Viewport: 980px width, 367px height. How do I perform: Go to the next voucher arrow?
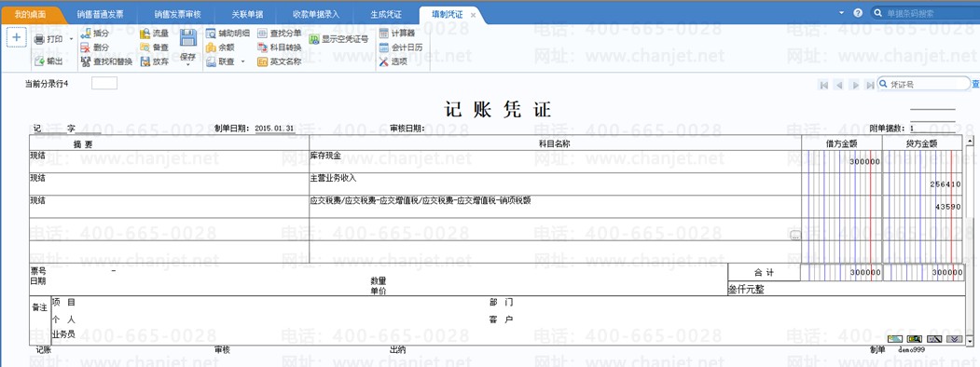855,85
